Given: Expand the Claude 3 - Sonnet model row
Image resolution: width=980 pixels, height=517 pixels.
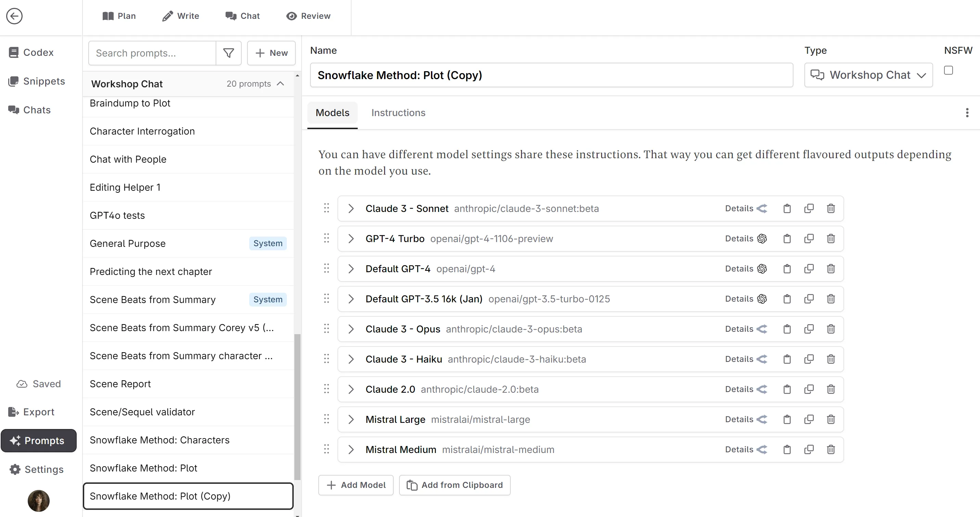Looking at the screenshot, I should [x=351, y=208].
